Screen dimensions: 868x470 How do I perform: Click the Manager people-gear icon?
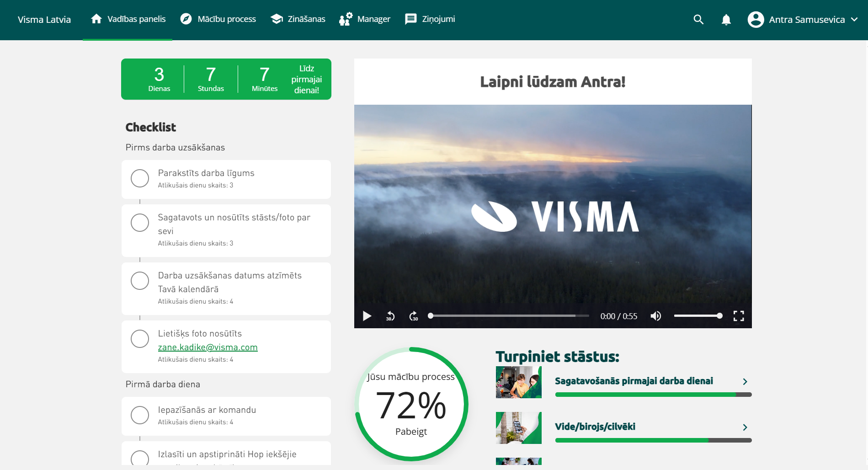pos(346,19)
